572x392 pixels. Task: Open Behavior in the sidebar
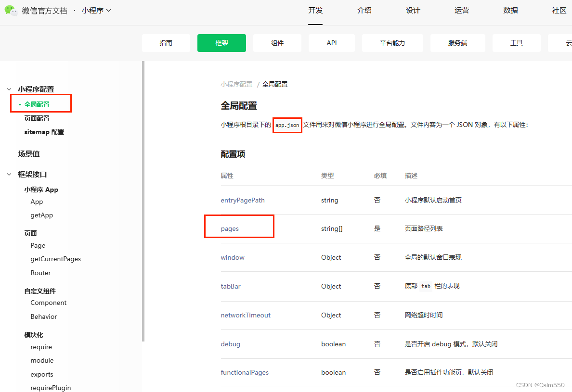point(44,316)
